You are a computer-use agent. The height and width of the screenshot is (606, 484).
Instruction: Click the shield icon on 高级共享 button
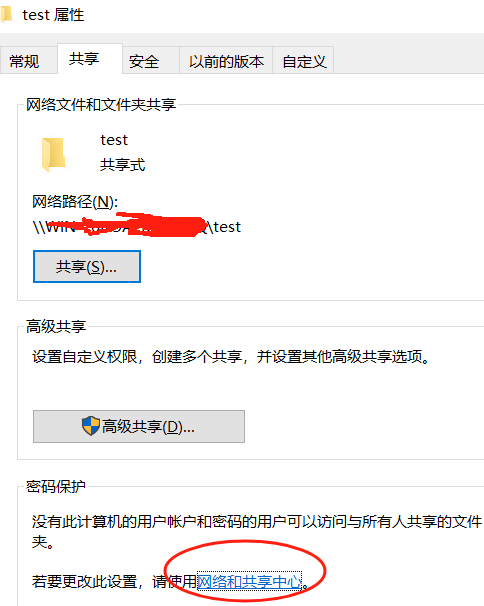(91, 426)
